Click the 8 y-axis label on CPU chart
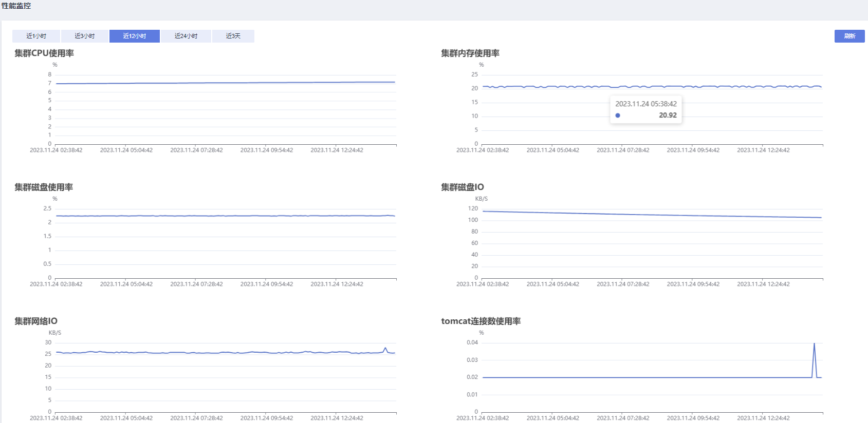Image resolution: width=868 pixels, height=423 pixels. [50, 74]
